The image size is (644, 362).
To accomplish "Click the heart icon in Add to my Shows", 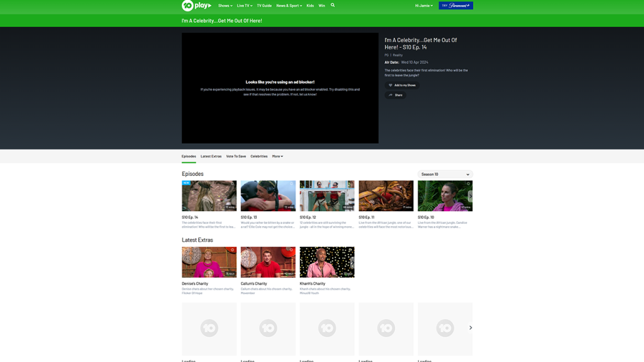I will (x=391, y=85).
